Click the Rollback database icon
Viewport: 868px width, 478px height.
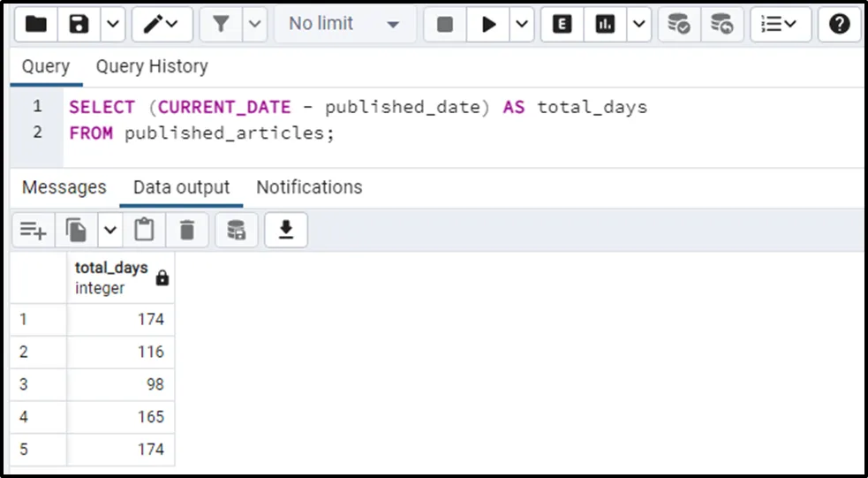(721, 25)
